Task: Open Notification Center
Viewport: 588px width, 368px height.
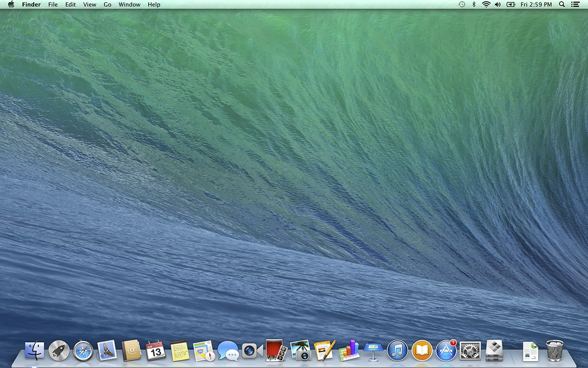Action: pyautogui.click(x=576, y=4)
